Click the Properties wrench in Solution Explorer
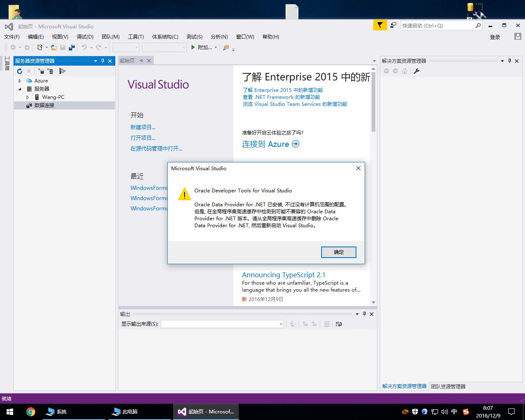This screenshot has width=525, height=420. pos(416,71)
